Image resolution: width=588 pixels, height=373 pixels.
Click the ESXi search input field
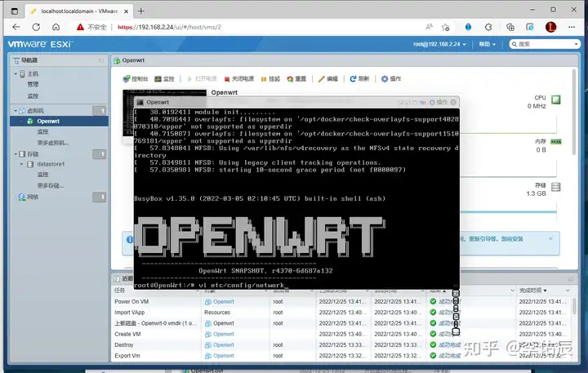pyautogui.click(x=544, y=44)
